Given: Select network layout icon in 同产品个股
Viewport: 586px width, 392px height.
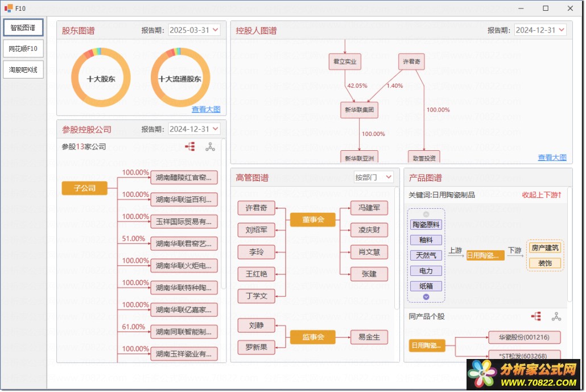Looking at the screenshot, I should point(556,316).
